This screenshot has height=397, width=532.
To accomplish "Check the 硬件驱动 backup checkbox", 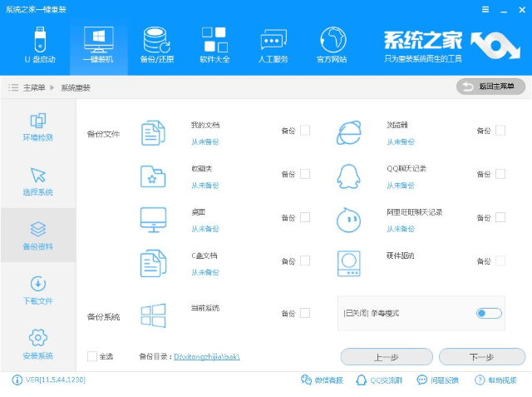I will pos(500,261).
